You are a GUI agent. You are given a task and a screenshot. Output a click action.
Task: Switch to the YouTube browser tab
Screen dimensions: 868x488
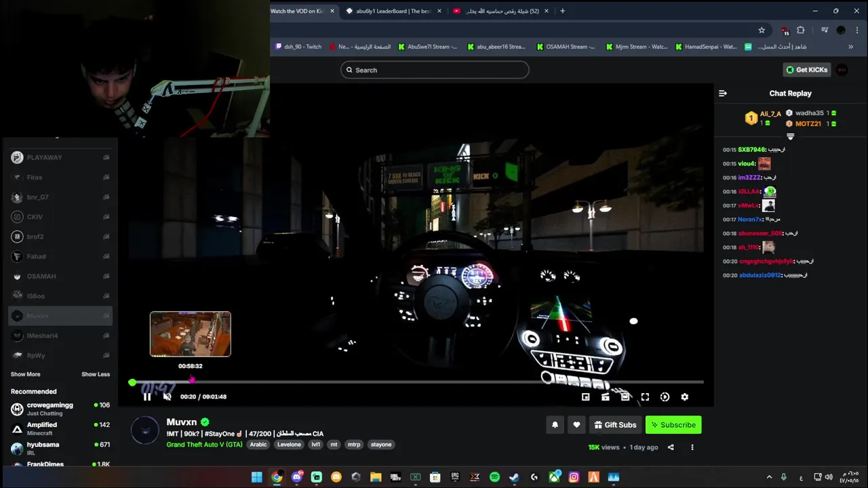(x=500, y=11)
